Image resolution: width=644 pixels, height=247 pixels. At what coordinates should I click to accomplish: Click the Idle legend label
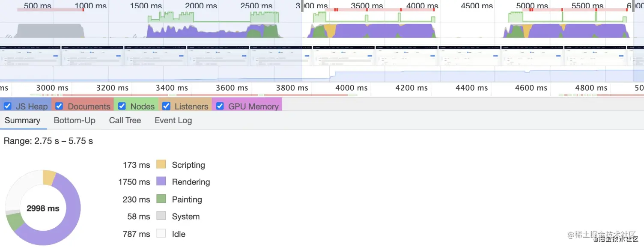[x=179, y=234]
